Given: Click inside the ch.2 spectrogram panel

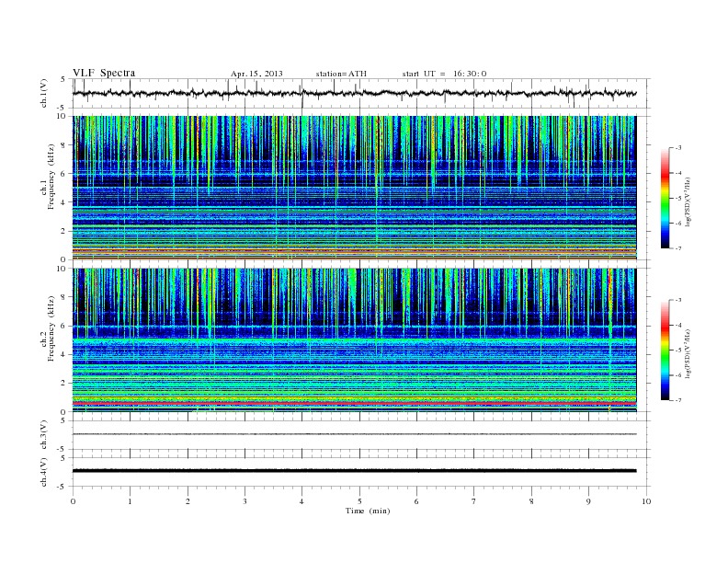Looking at the screenshot, I should tap(354, 340).
